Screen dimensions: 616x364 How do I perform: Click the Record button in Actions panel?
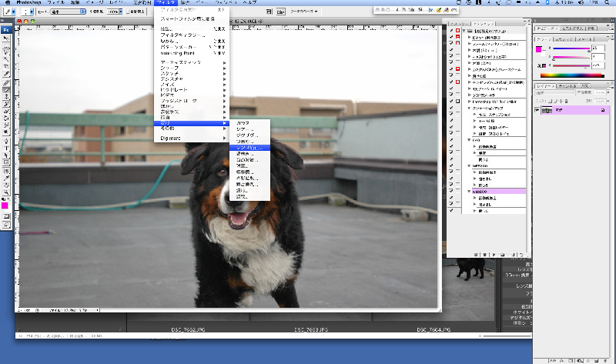[484, 255]
